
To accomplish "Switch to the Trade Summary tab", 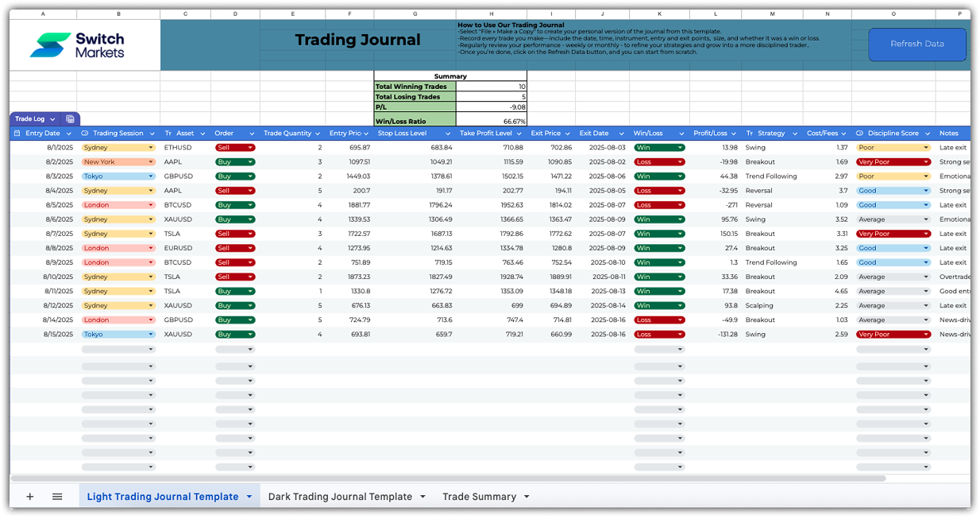I will click(479, 497).
